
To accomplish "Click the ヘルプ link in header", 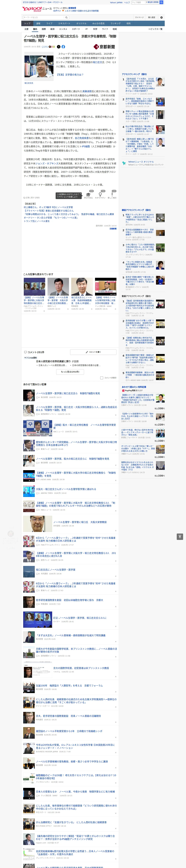I will (127, 2).
